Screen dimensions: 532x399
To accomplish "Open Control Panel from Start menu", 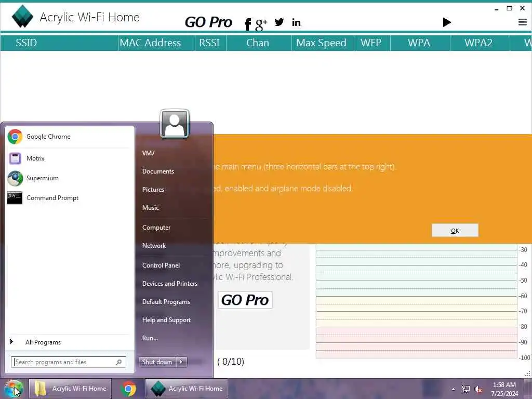I will [x=161, y=265].
